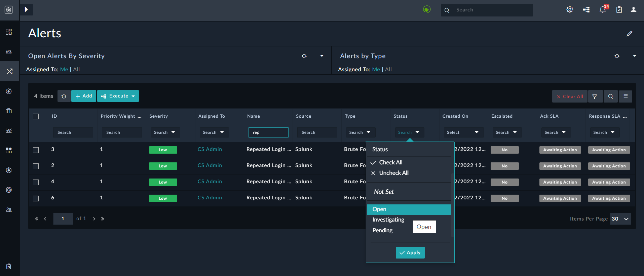The height and width of the screenshot is (276, 644).
Task: Click Low severity badge for alert 3
Action: tap(163, 150)
